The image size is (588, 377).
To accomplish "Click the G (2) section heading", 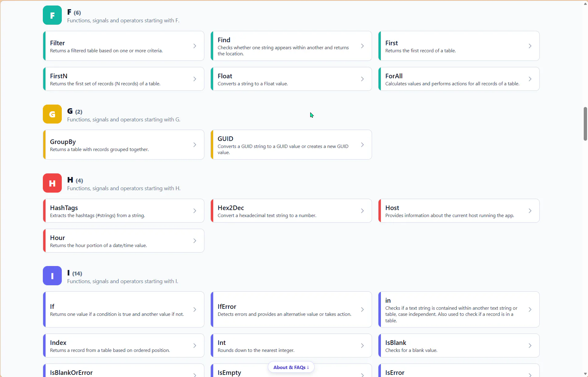I will [x=75, y=111].
